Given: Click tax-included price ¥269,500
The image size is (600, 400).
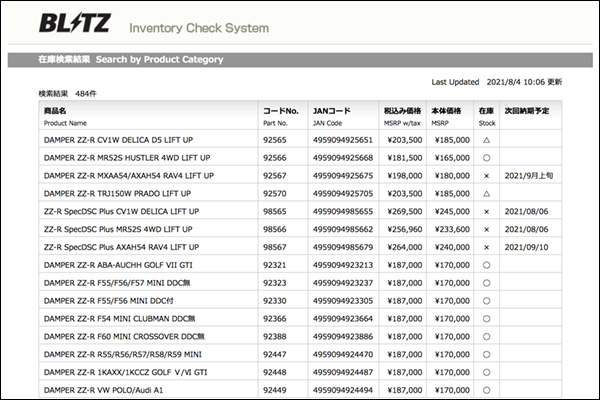Looking at the screenshot, I should 405,212.
